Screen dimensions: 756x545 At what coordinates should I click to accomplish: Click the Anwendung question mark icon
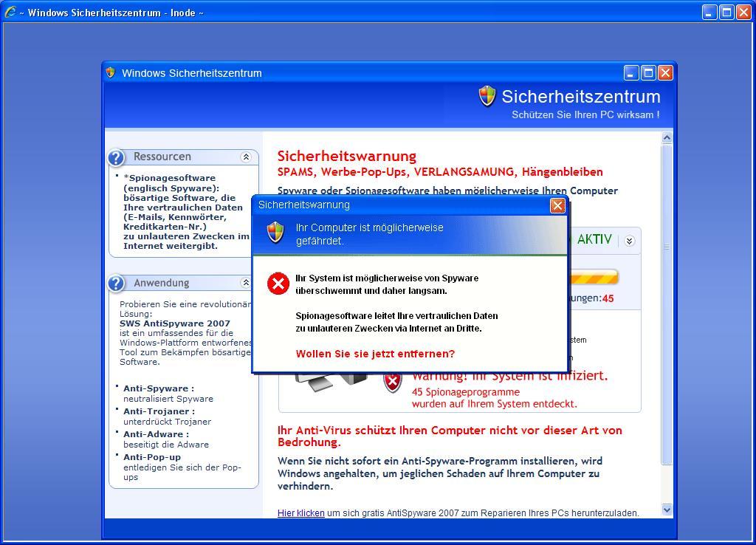[x=117, y=284]
